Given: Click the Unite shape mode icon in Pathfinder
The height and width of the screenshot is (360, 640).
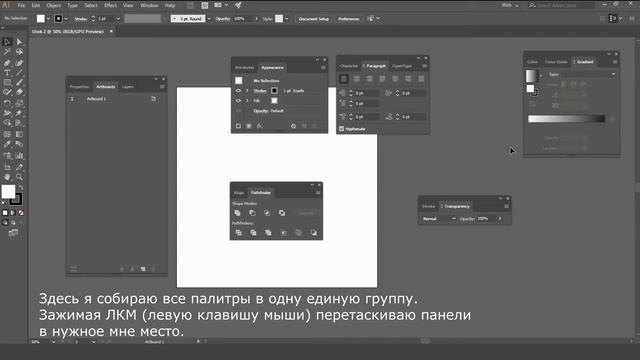Looking at the screenshot, I should (238, 213).
